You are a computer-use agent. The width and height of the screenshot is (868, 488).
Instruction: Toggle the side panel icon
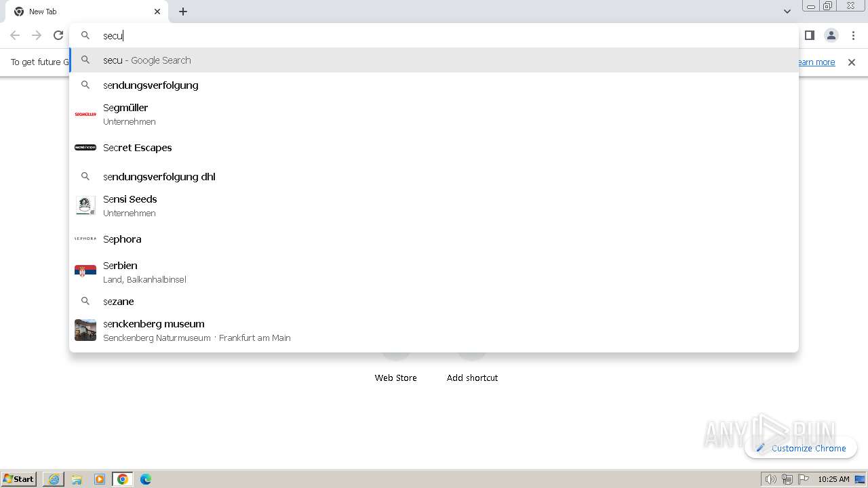[810, 35]
